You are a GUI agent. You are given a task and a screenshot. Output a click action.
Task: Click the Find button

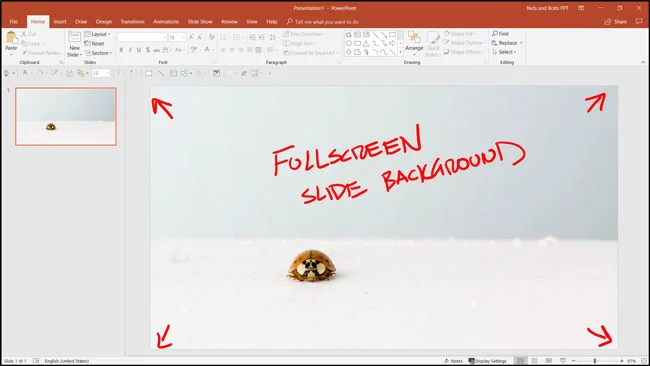coord(500,34)
